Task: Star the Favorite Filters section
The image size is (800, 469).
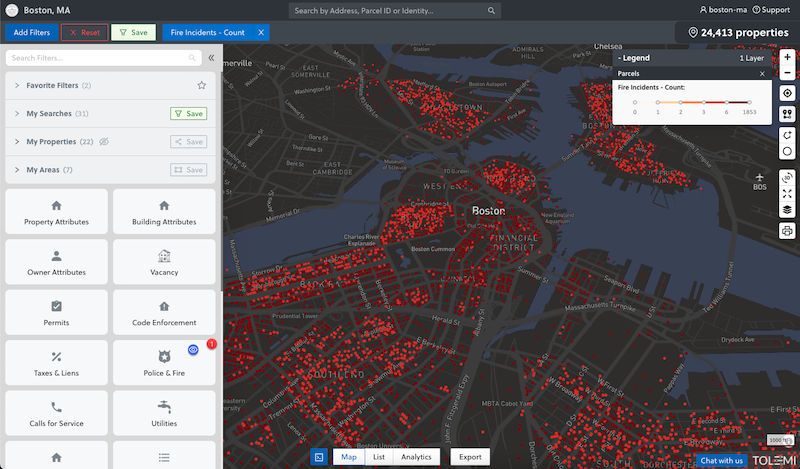Action: point(201,86)
